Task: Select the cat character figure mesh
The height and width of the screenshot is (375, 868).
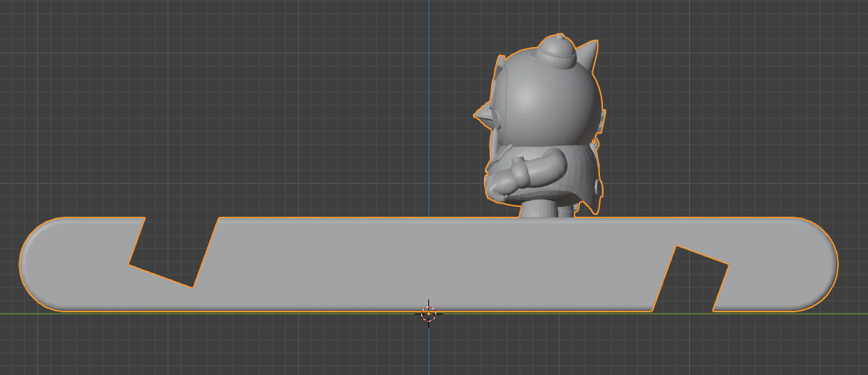Action: [540, 125]
